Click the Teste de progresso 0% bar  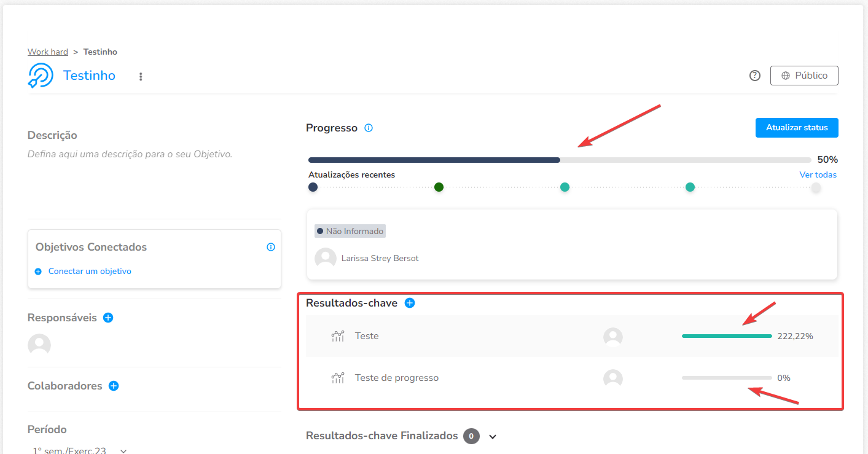727,378
